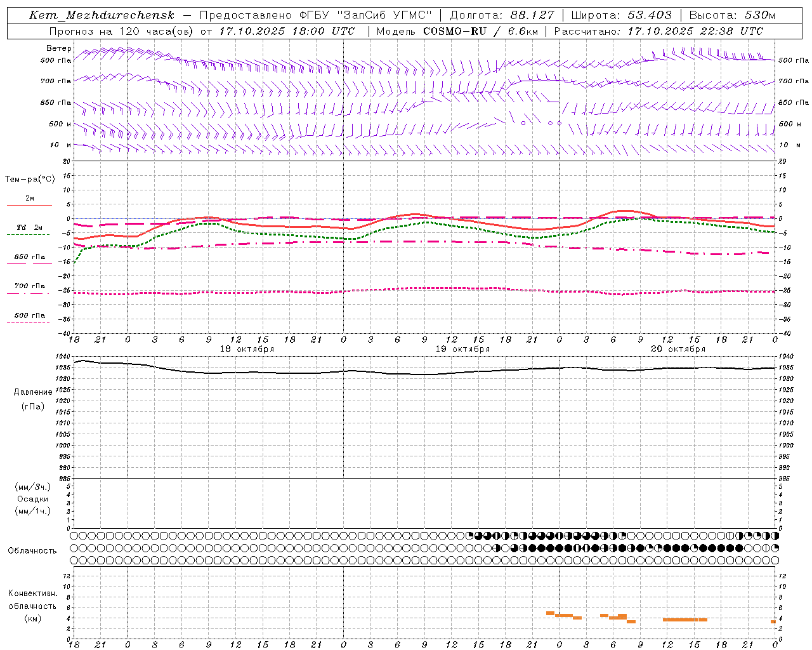Click the Kem_Mezhdurechensk station title
Image resolution: width=812 pixels, height=650 pixels.
tap(101, 15)
